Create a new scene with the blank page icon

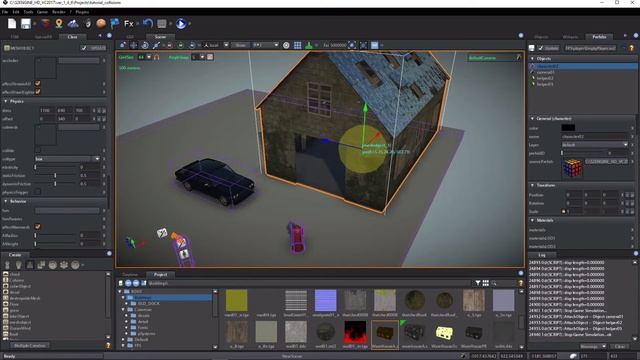point(12,24)
